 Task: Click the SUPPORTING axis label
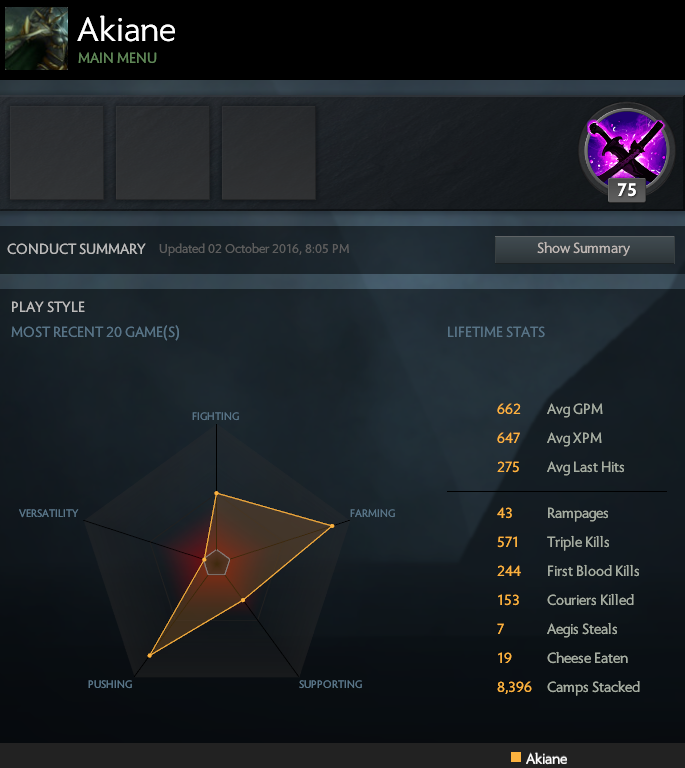(331, 684)
